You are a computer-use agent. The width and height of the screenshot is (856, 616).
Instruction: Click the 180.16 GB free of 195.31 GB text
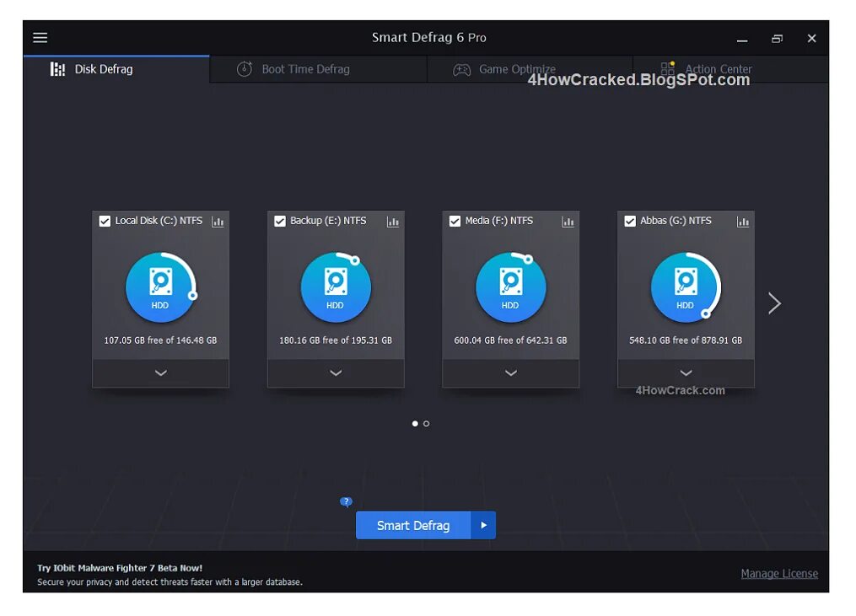point(336,340)
